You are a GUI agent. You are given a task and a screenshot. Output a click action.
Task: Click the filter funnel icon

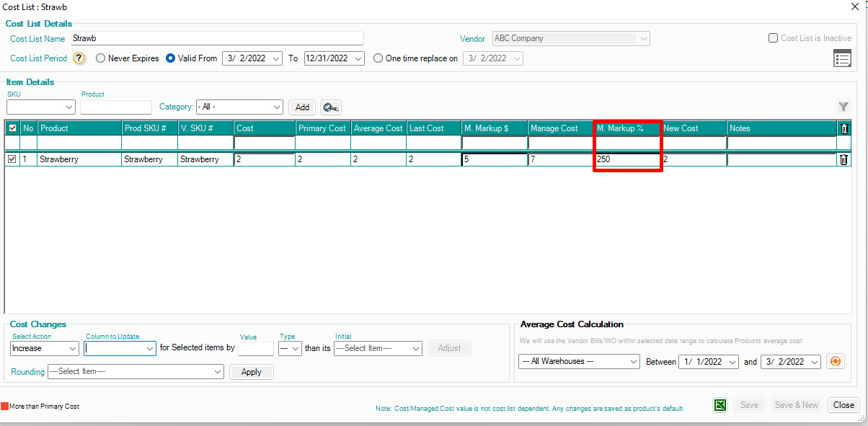(x=843, y=107)
